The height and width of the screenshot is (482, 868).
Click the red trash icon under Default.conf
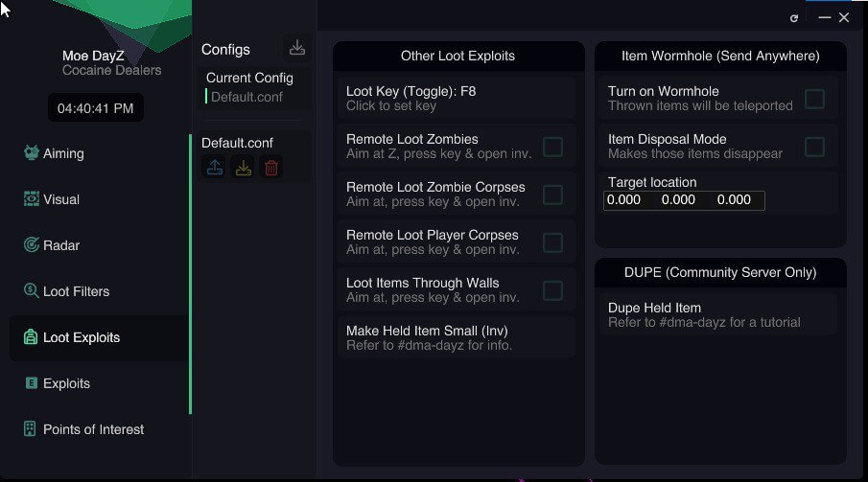271,167
